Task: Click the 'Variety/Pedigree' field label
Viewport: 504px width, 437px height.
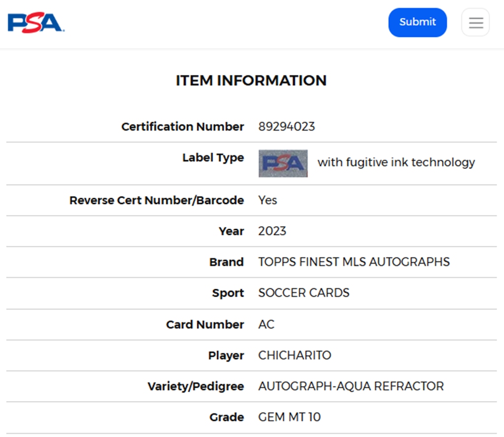Action: click(195, 387)
